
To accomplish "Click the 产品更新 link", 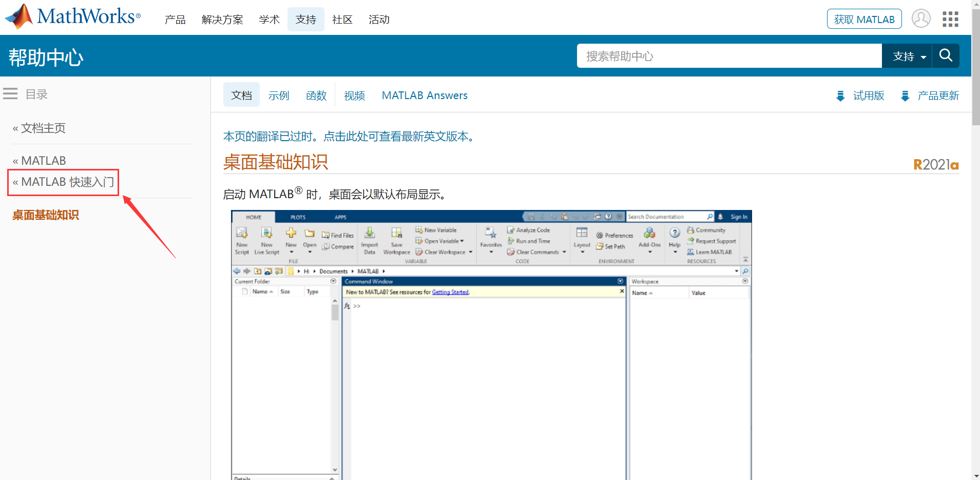I will [938, 95].
